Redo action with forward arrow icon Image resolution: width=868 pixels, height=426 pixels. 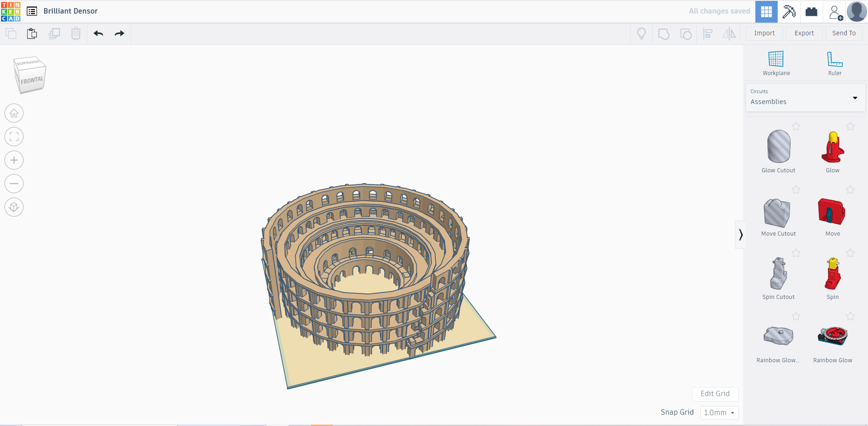(119, 33)
